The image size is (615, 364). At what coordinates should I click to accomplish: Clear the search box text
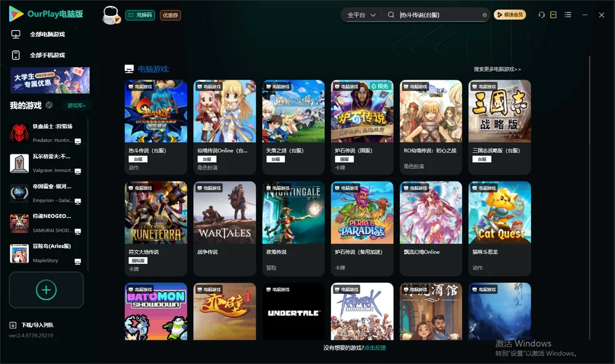pos(485,15)
